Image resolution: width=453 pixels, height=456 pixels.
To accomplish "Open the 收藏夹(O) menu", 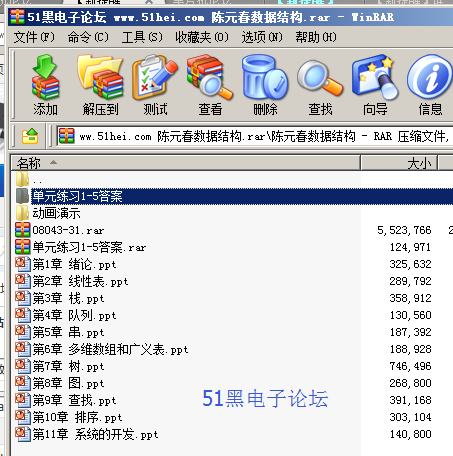I will click(x=202, y=37).
